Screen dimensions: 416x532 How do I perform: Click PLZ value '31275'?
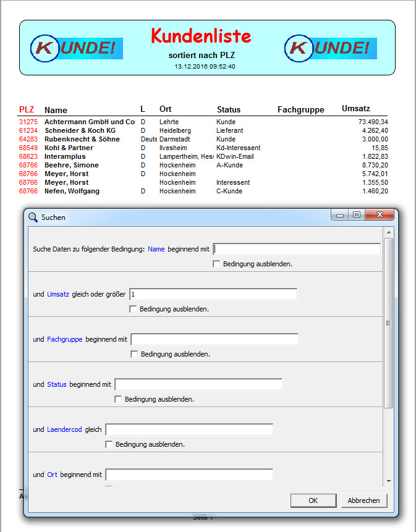click(x=28, y=122)
